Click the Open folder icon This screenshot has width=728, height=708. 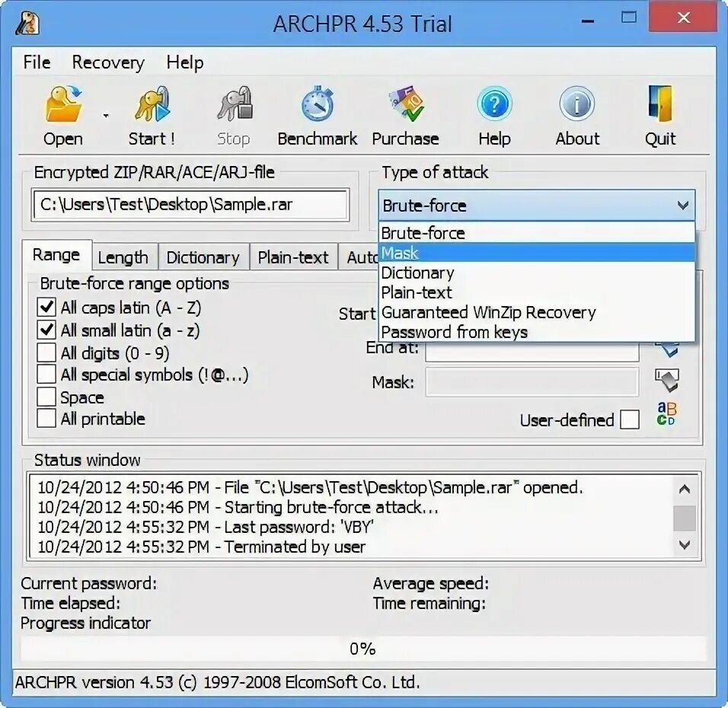(64, 104)
